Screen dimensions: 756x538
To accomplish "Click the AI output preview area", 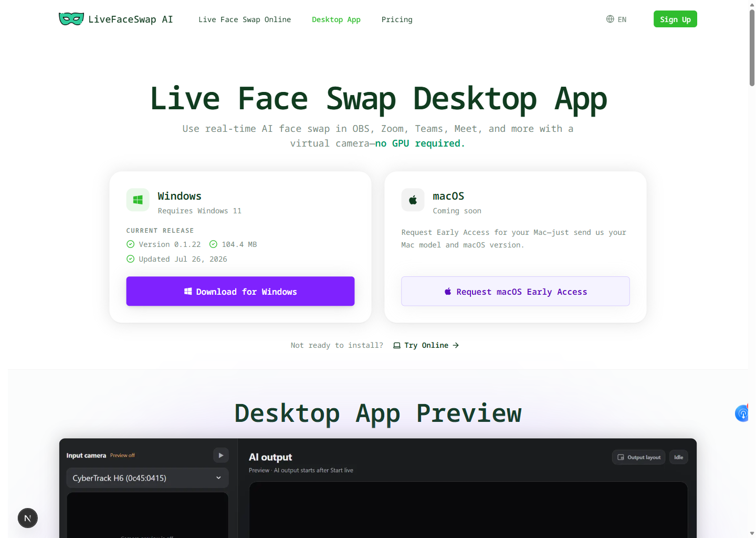I will pyautogui.click(x=468, y=510).
